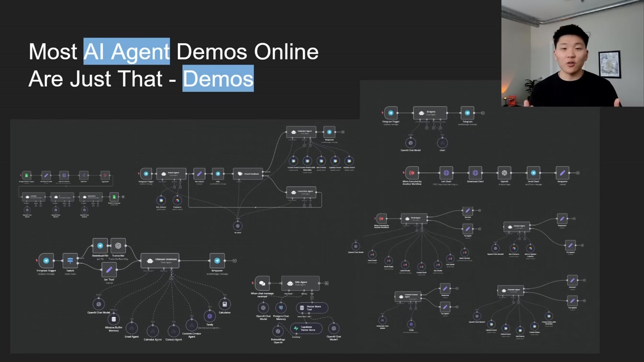Click the Response1 node after Contact Agent
Image resolution: width=644 pixels, height=362 pixels.
point(562,219)
